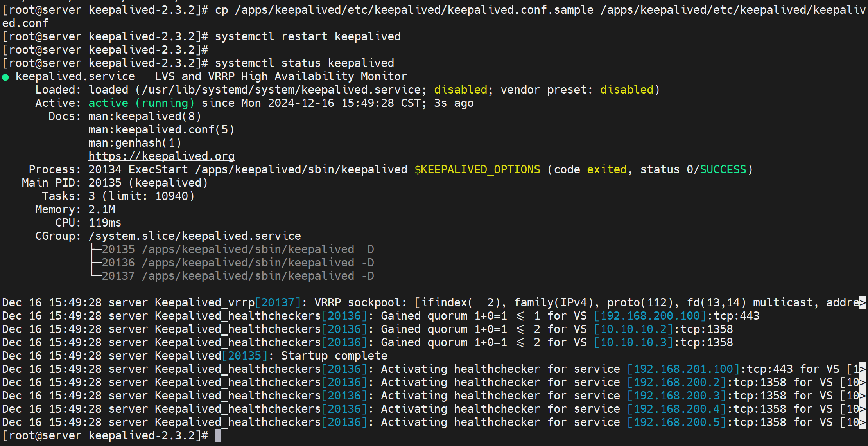
Task: Click the "systemctl restart keepalived" command
Action: point(308,36)
